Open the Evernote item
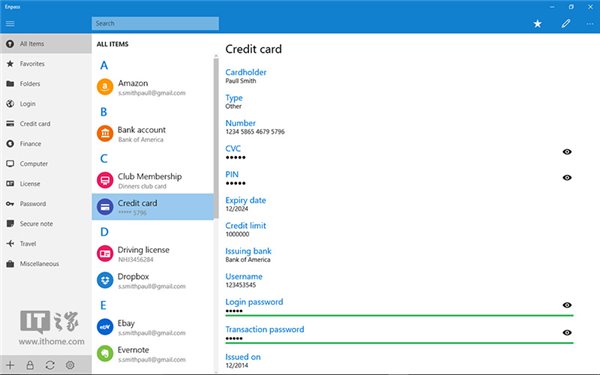600x375 pixels. pyautogui.click(x=153, y=354)
